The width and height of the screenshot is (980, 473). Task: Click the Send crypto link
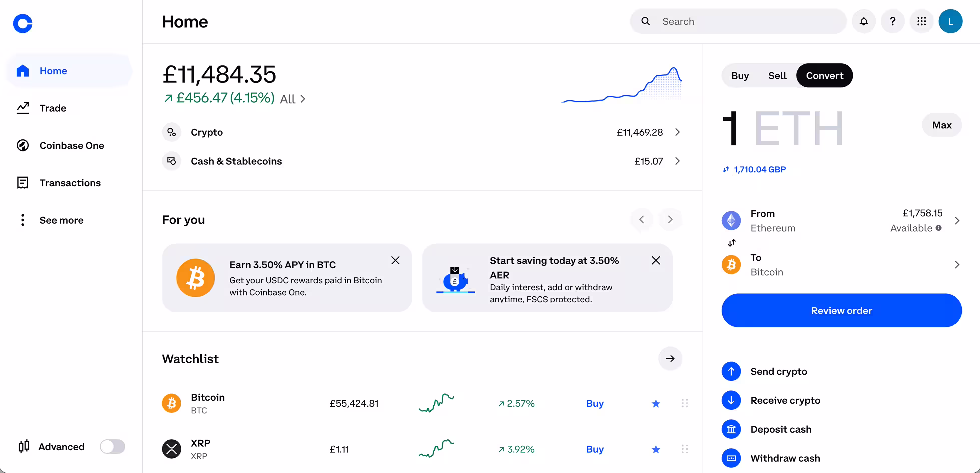[x=779, y=372]
